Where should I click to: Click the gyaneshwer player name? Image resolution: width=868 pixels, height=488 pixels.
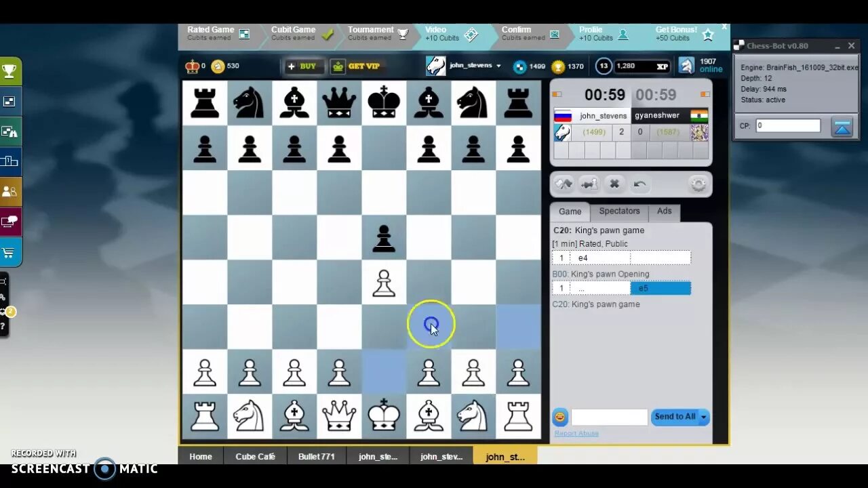(656, 116)
